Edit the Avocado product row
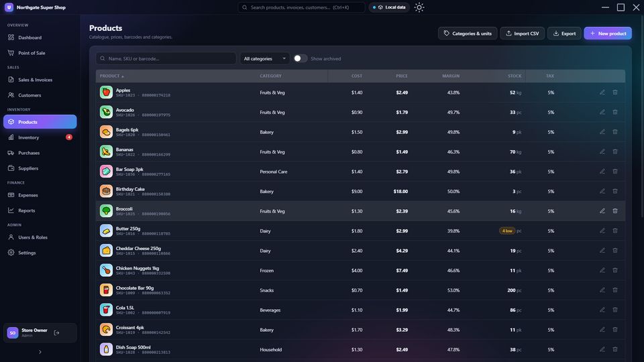This screenshot has width=644, height=362. [x=602, y=112]
